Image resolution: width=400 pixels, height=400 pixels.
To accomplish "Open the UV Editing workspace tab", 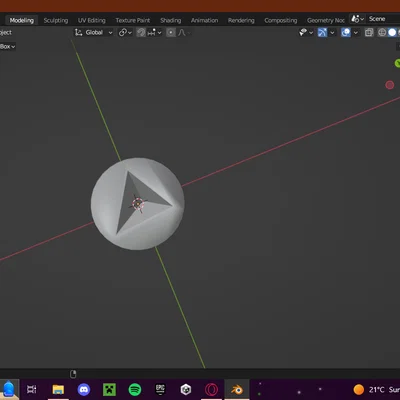I will point(92,20).
